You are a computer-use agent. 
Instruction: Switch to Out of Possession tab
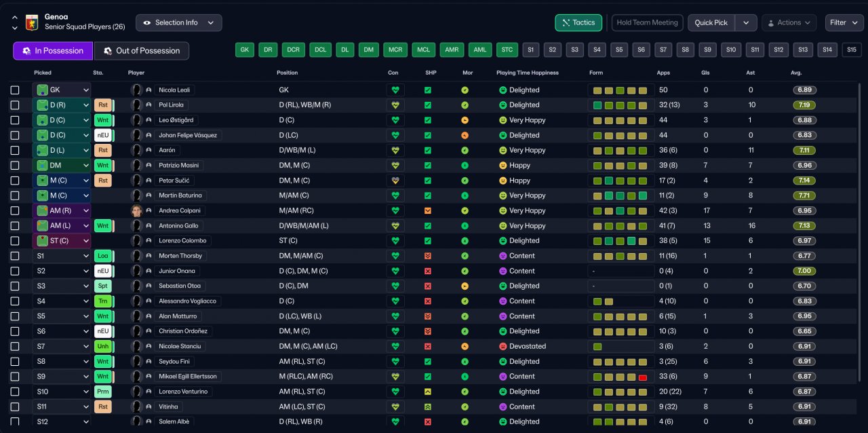pos(141,51)
